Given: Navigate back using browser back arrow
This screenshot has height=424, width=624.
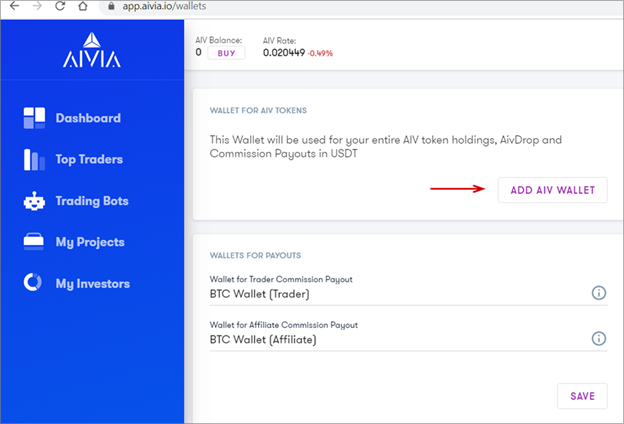Looking at the screenshot, I should click(14, 6).
